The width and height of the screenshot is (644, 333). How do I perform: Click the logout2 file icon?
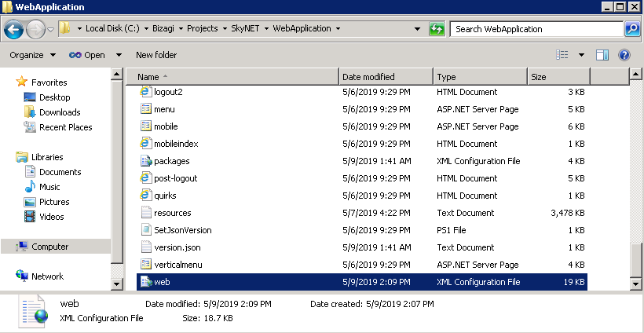146,92
